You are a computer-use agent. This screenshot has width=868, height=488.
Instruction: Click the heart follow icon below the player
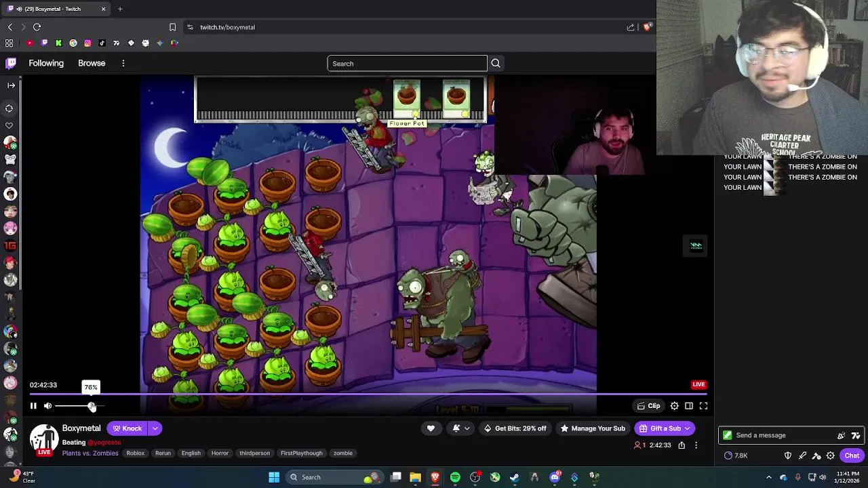click(431, 428)
